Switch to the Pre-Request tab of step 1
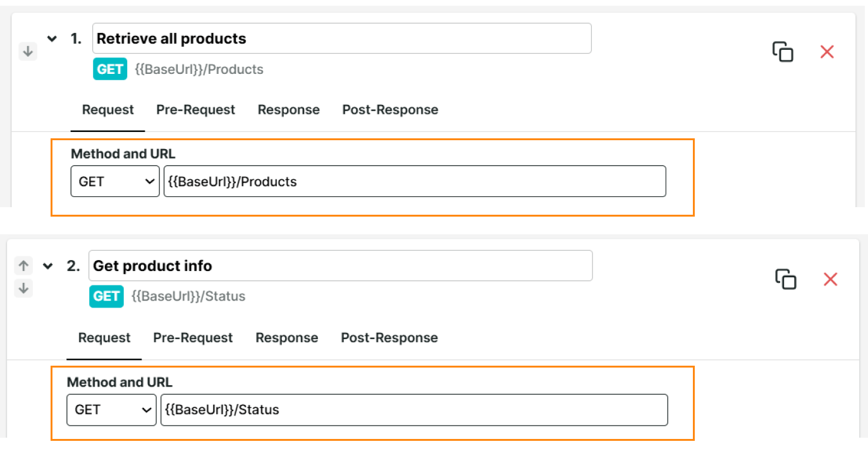The image size is (868, 468). click(x=195, y=109)
